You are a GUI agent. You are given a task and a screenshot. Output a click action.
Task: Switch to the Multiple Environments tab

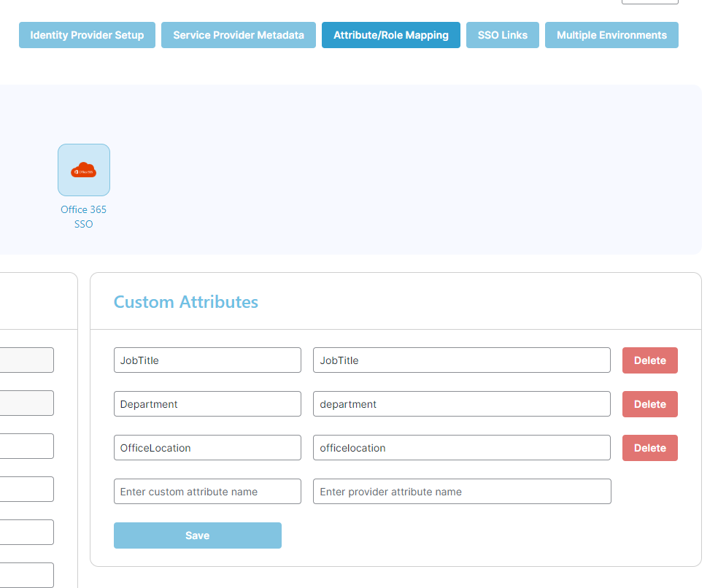click(611, 34)
